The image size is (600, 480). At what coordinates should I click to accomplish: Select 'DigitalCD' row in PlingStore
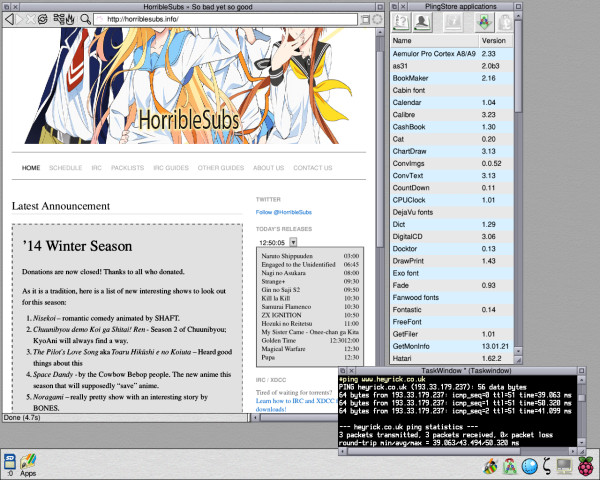click(x=452, y=237)
